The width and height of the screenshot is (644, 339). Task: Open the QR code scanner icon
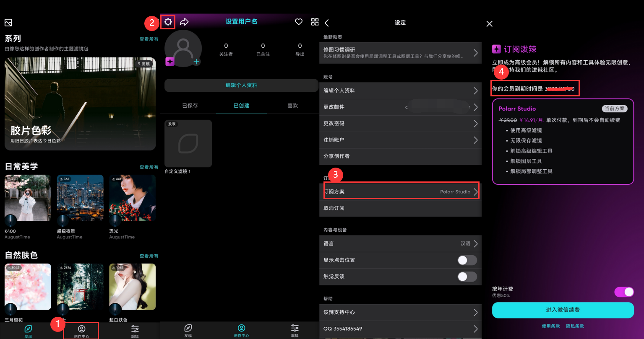tap(315, 22)
